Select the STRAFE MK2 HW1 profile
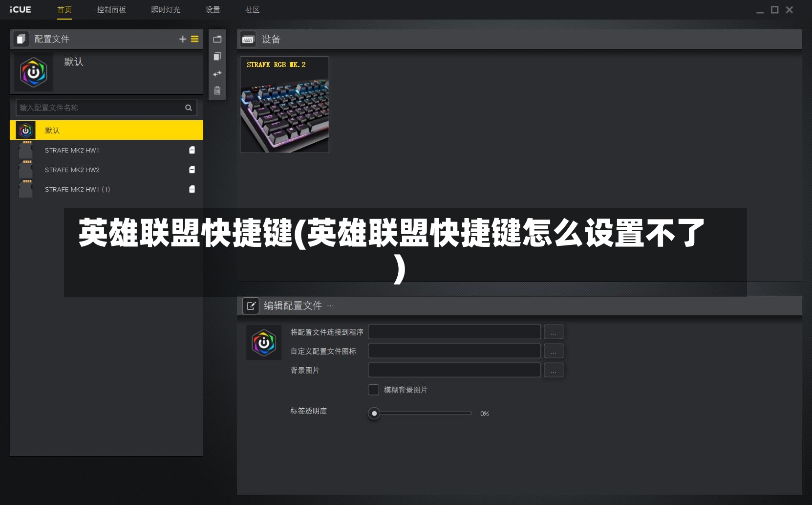812x505 pixels. click(107, 150)
